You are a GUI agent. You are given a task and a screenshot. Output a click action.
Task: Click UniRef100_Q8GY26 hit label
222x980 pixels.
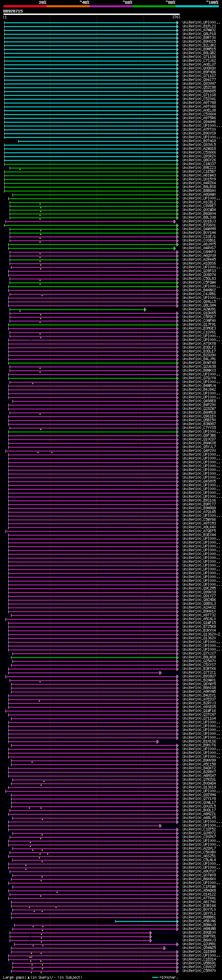point(199,160)
